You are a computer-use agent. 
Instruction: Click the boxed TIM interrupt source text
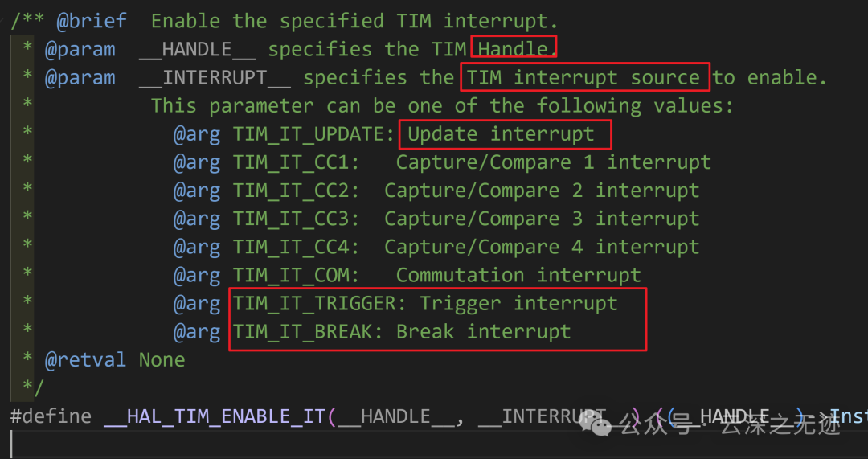[x=583, y=77]
